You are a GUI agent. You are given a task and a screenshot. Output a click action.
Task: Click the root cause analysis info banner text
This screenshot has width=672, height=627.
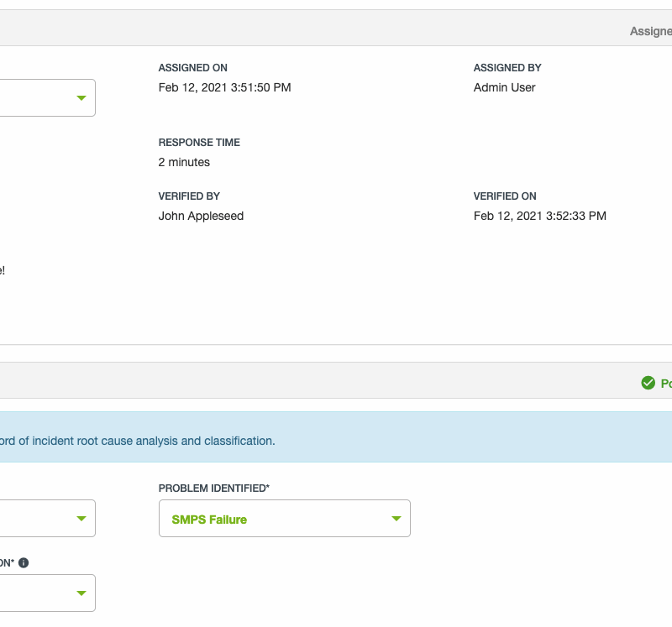point(138,441)
